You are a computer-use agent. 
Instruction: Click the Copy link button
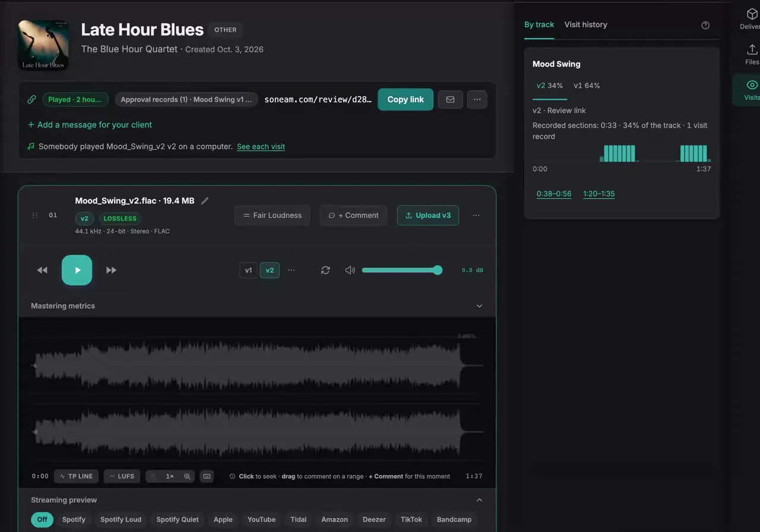click(406, 99)
